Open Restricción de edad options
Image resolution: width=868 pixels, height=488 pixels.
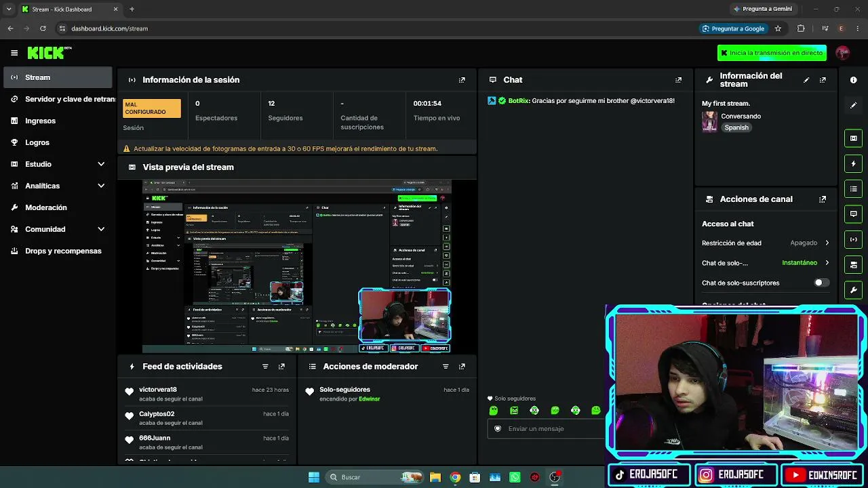click(766, 243)
